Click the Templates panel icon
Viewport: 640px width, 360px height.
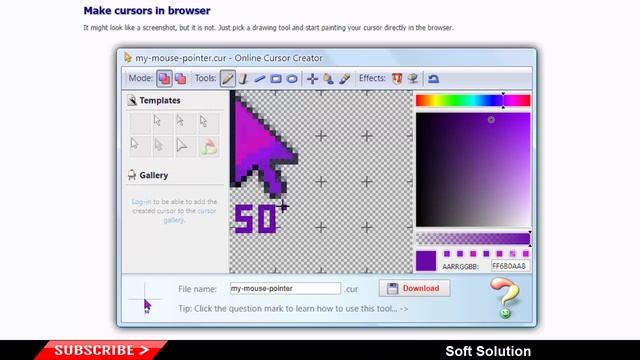[132, 100]
